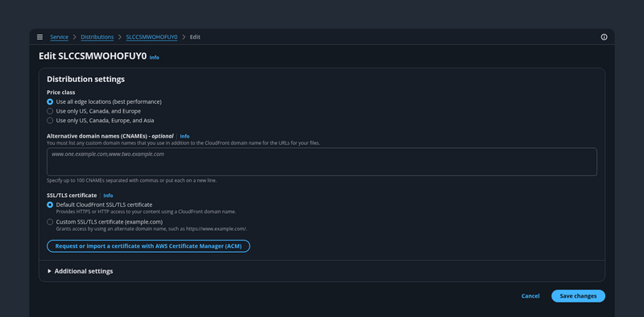644x317 pixels.
Task: Select Use only US, Canada, and Europe
Action: click(50, 111)
